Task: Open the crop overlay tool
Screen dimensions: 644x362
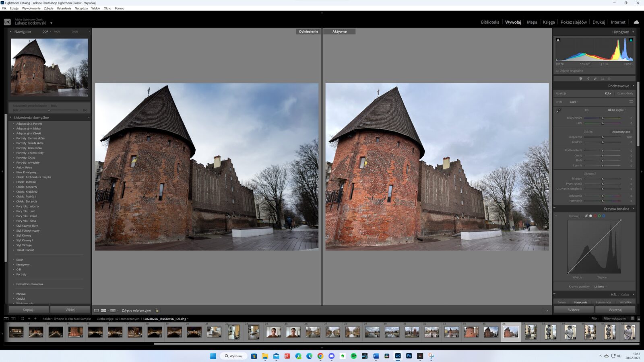Action: coord(588,79)
